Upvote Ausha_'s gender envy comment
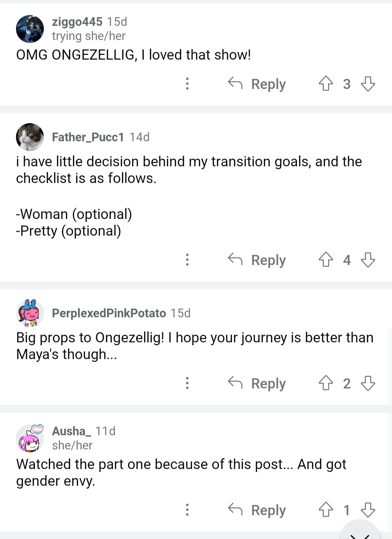Image resolution: width=392 pixels, height=539 pixels. [x=326, y=510]
